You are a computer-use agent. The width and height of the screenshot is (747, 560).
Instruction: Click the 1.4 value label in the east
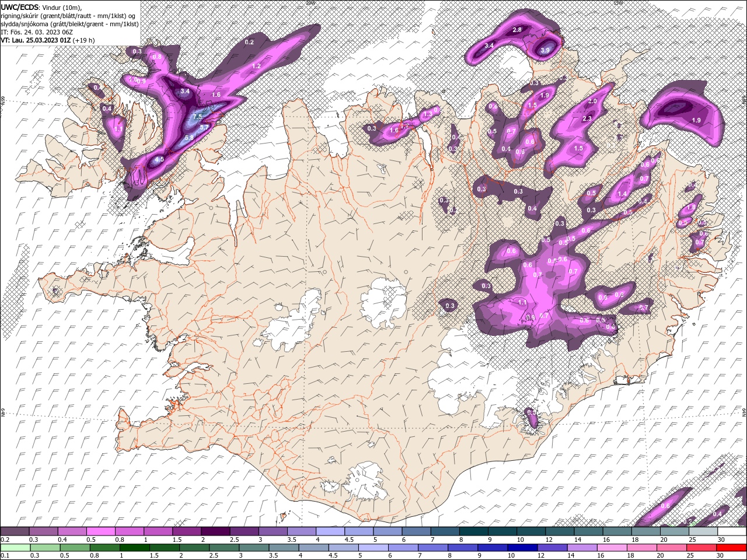point(622,194)
